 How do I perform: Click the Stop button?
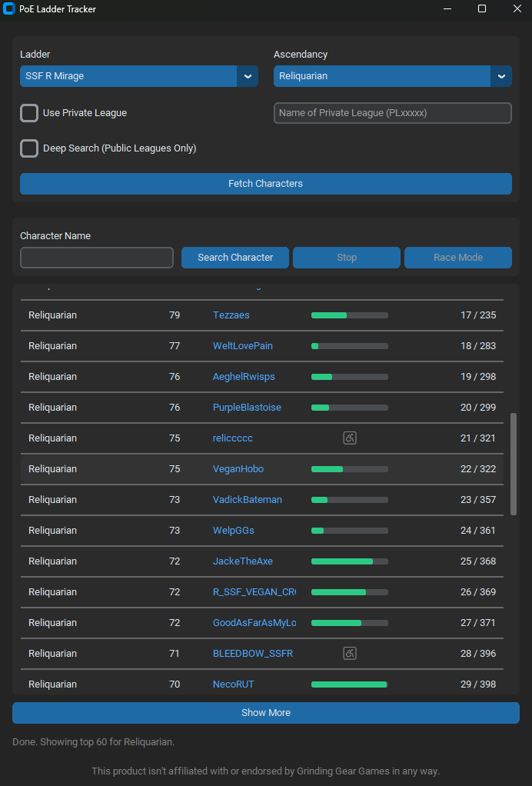pyautogui.click(x=347, y=257)
